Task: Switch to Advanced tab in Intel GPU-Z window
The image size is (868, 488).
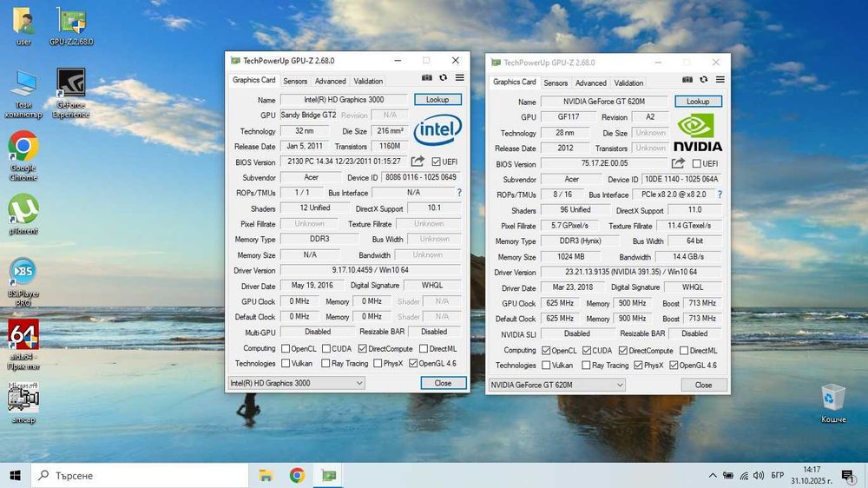Action: [331, 81]
